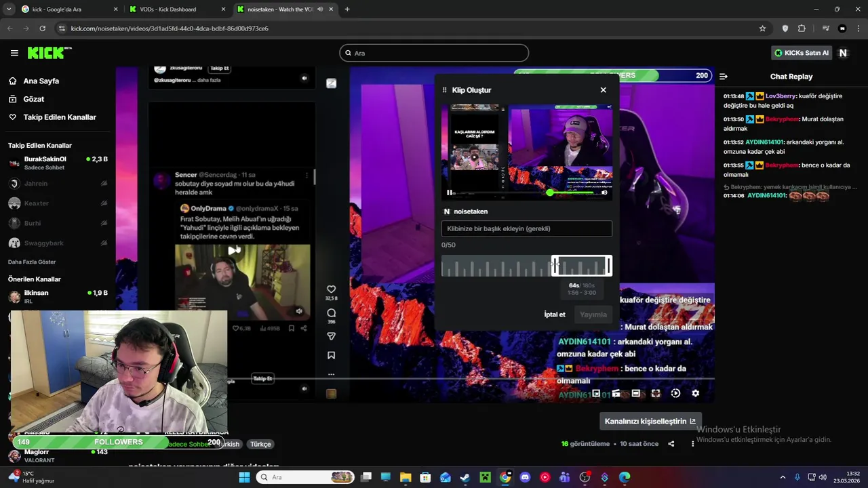Open a new browser tab
The height and width of the screenshot is (488, 868).
(x=347, y=9)
